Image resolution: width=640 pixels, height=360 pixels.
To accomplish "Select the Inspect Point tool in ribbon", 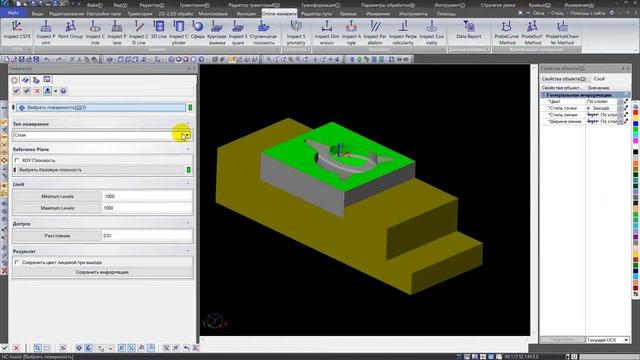I will tap(46, 32).
